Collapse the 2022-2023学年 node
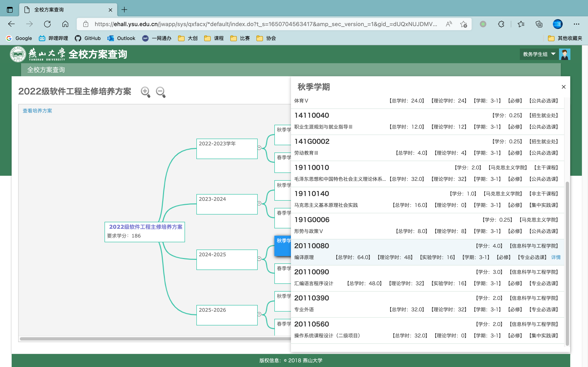The image size is (588, 367). point(259,148)
